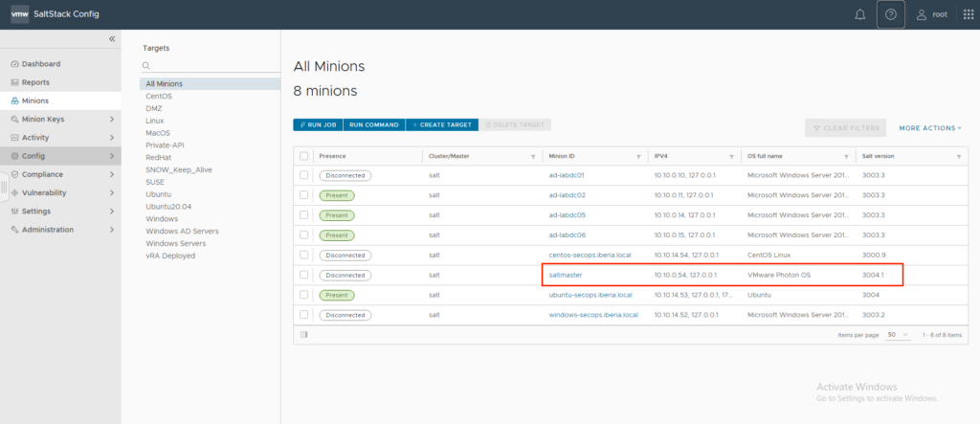This screenshot has height=424, width=980.
Task: Open the ubuntu-secops.iberia.local minion link
Action: tap(590, 295)
